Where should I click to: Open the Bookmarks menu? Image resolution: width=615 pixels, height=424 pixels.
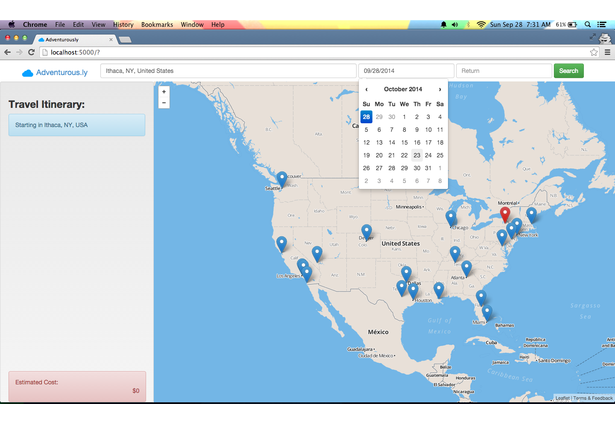[x=157, y=24]
